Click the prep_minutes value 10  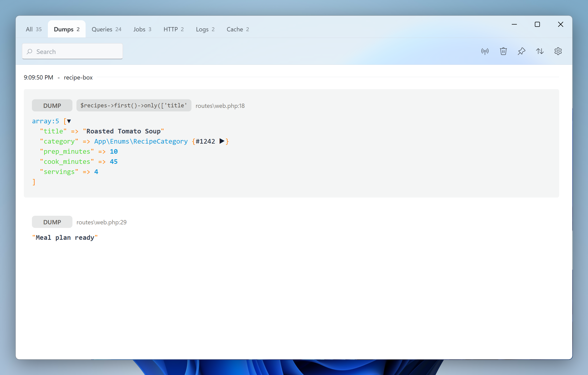[x=114, y=151]
